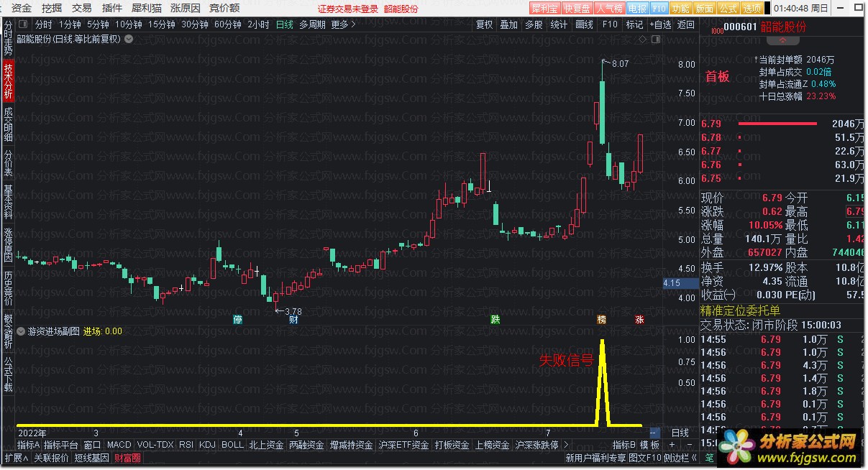Image resolution: width=868 pixels, height=470 pixels.
Task: Select the BOLL indicator tab
Action: [232, 445]
